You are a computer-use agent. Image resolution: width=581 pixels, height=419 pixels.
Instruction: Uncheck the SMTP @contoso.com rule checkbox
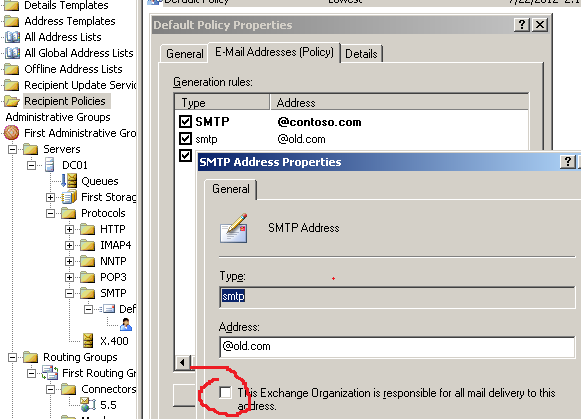coord(185,122)
